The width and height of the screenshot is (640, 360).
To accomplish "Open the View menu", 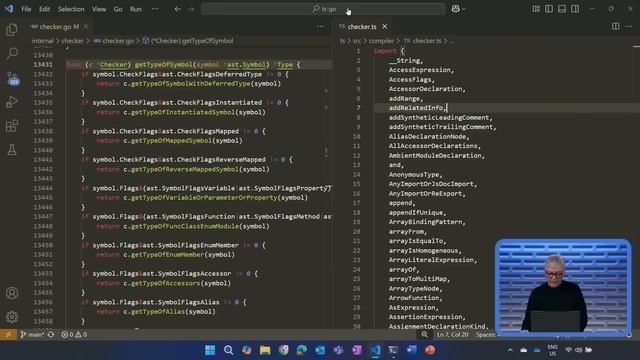I will click(99, 9).
